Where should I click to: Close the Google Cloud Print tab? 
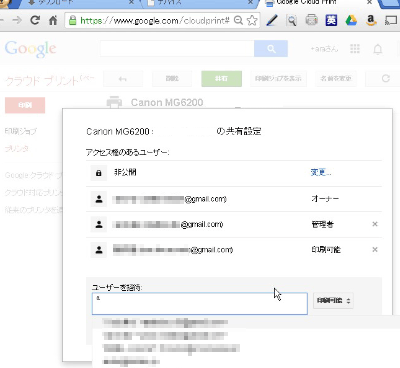[x=369, y=2]
